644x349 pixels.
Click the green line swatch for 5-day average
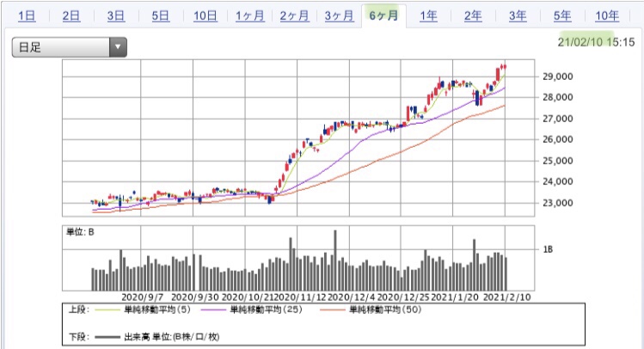pos(108,310)
